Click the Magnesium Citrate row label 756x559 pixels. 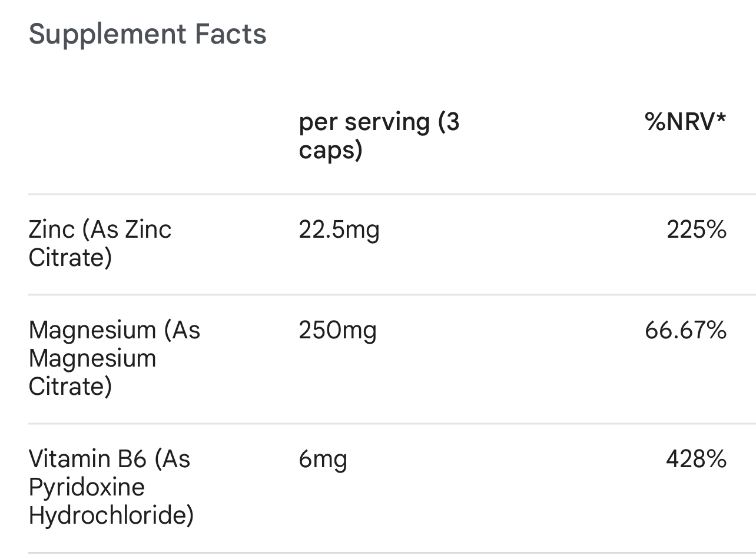coord(114,358)
